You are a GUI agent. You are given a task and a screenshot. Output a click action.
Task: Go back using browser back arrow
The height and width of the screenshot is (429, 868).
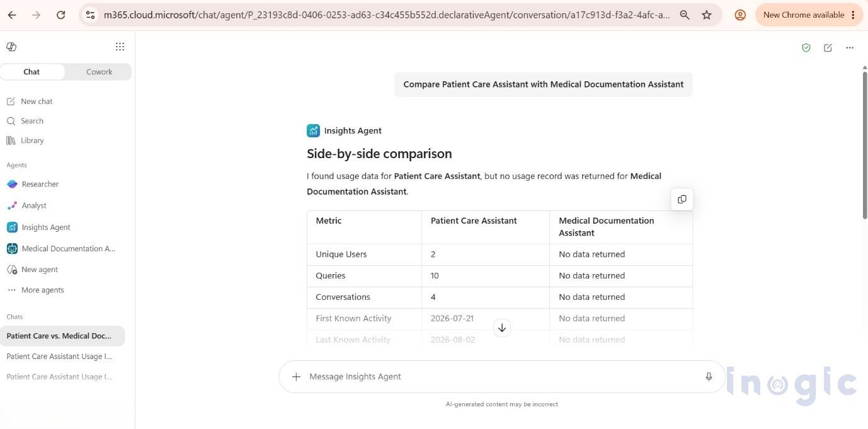click(x=12, y=14)
